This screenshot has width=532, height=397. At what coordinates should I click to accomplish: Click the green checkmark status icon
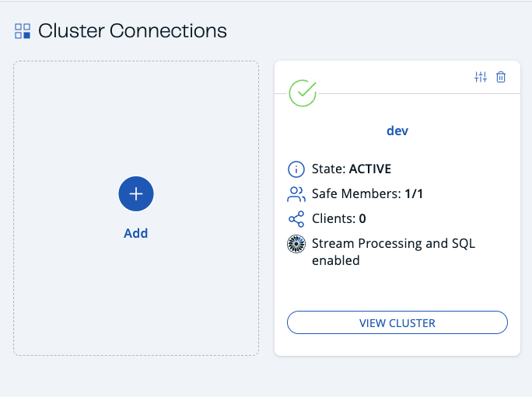303,92
